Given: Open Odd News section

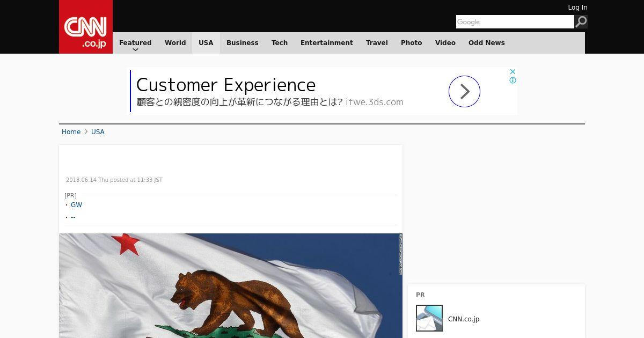Looking at the screenshot, I should pyautogui.click(x=487, y=43).
